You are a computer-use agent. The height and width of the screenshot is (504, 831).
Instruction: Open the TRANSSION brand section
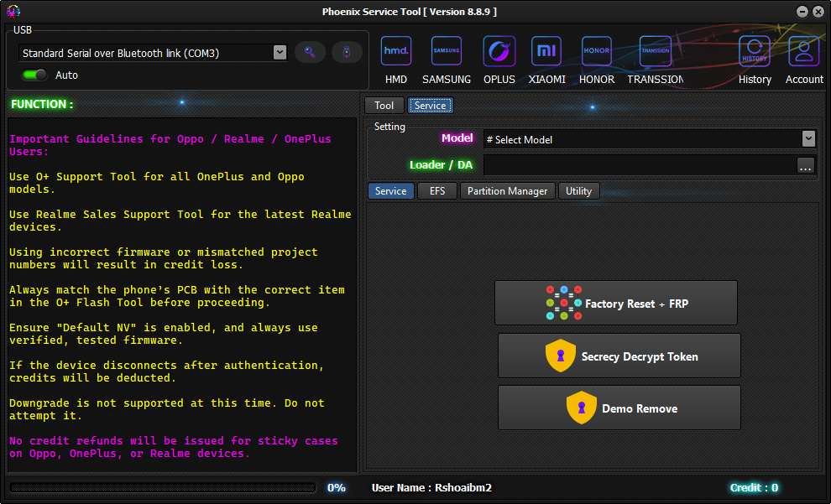pyautogui.click(x=655, y=60)
